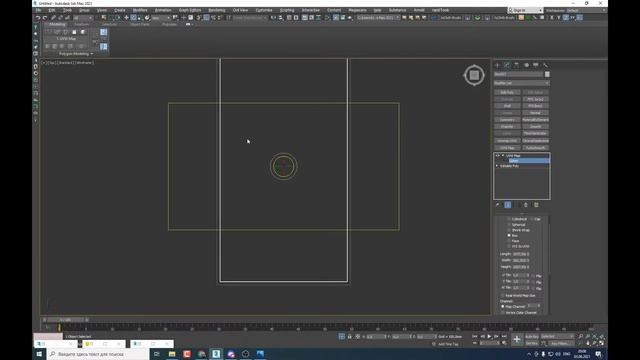Screen dimensions: 640x360
Task: Click the Symmetry modifier button
Action: 507,120
